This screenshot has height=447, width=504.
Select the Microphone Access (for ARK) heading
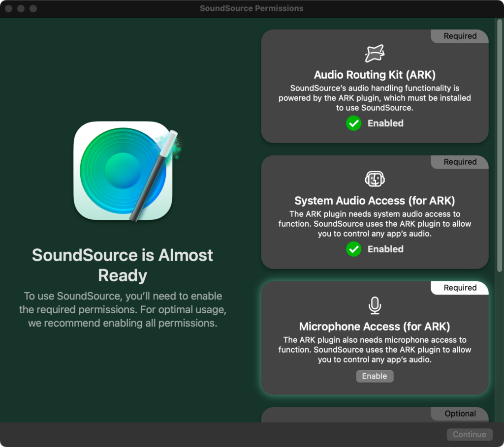(375, 327)
